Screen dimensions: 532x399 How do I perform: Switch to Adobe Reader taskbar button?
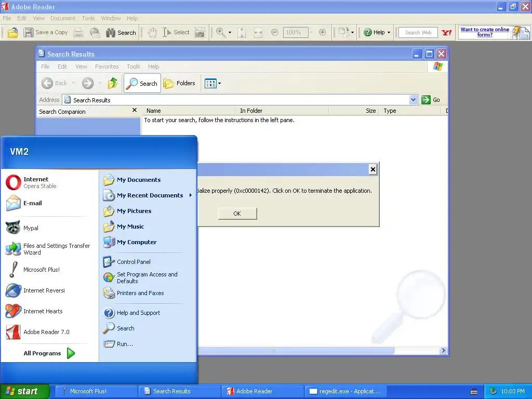point(262,391)
